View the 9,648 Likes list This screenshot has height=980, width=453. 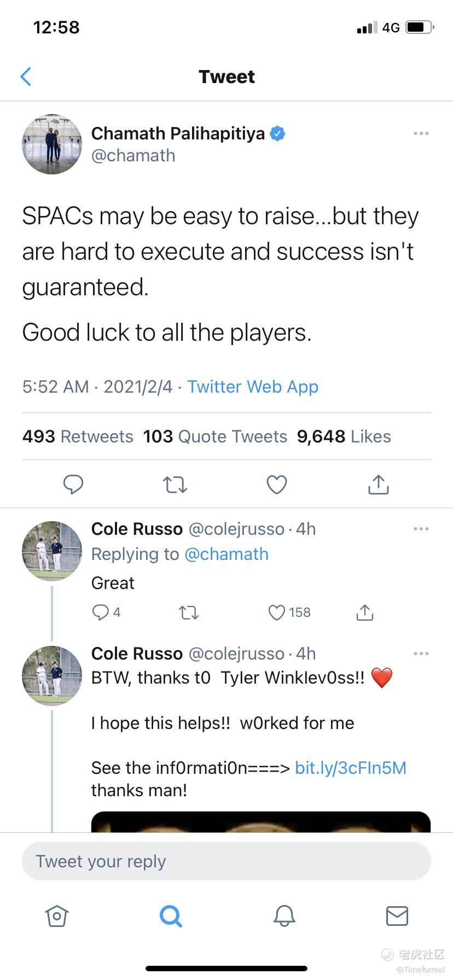[x=344, y=436]
